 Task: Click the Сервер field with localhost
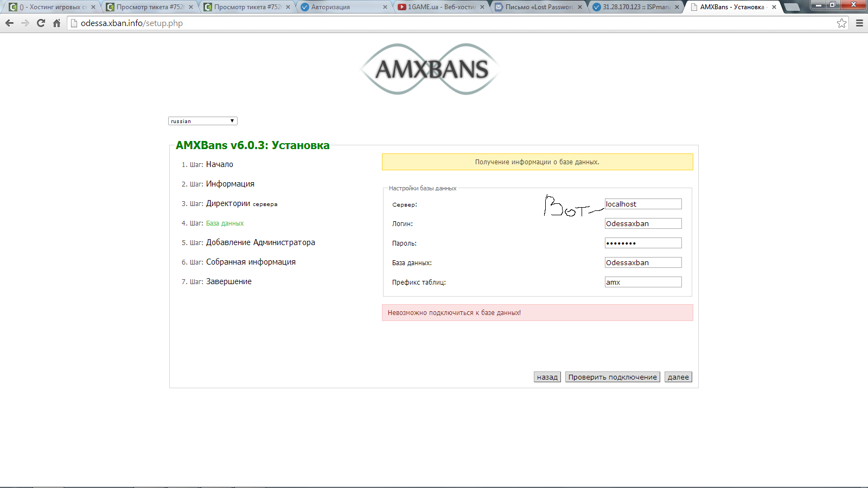[x=643, y=204]
